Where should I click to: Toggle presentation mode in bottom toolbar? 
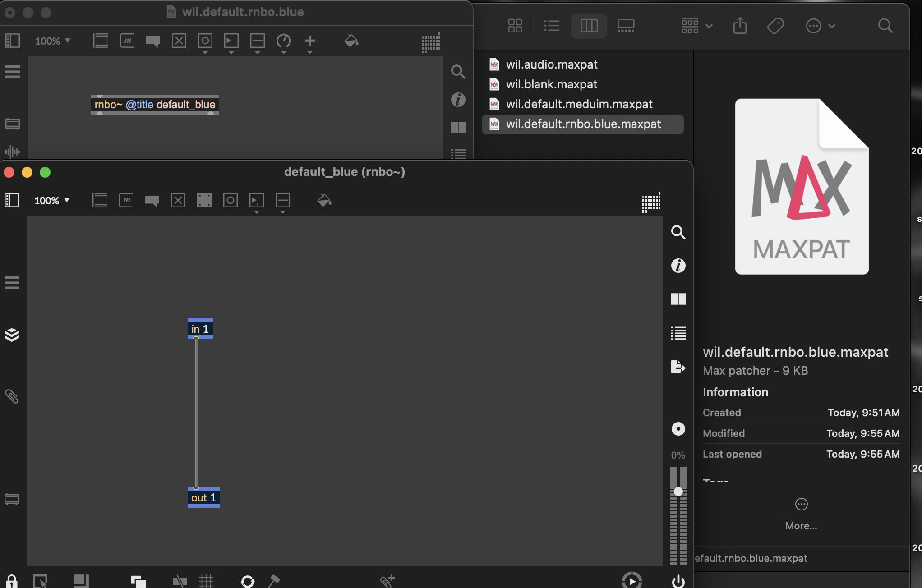click(81, 581)
